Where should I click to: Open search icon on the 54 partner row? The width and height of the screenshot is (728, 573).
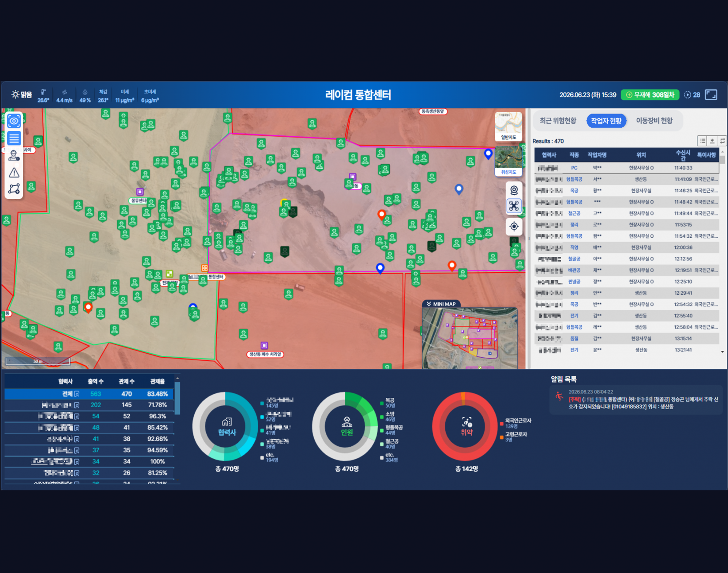pyautogui.click(x=77, y=416)
